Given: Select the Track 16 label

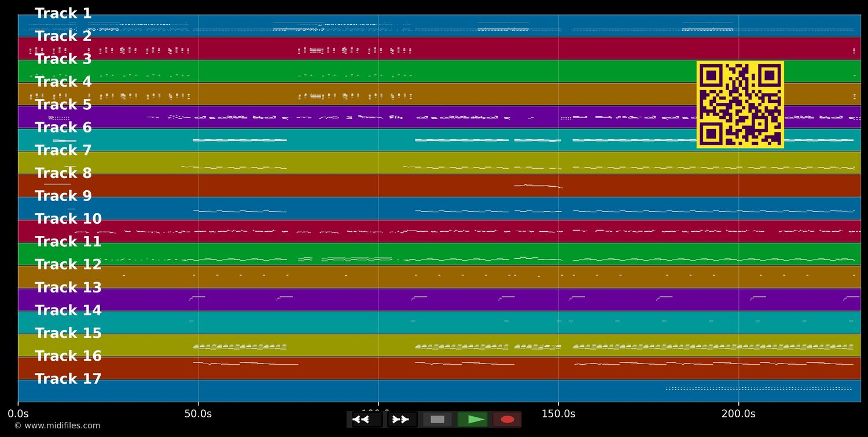Looking at the screenshot, I should point(68,357).
